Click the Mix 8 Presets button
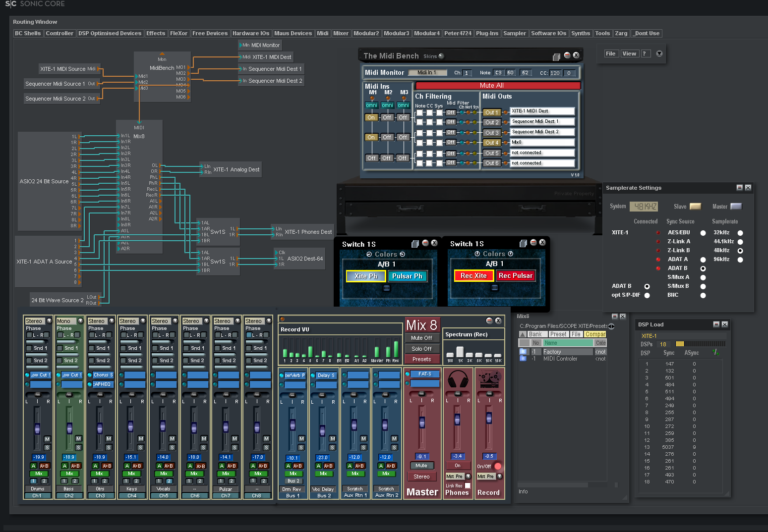Screen dimensions: 768x532 [421, 359]
